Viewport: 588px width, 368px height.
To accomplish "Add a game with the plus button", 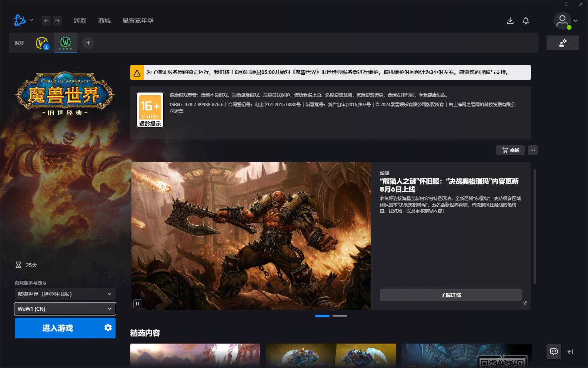I will coord(88,43).
